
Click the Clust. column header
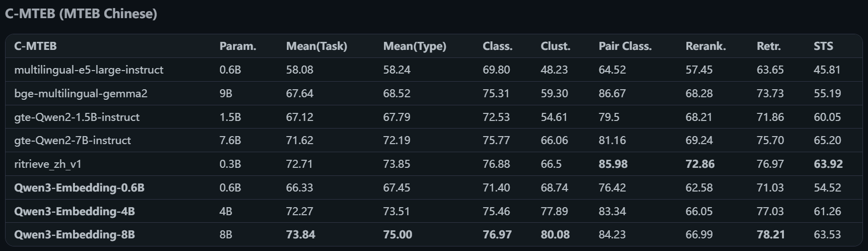click(x=555, y=46)
